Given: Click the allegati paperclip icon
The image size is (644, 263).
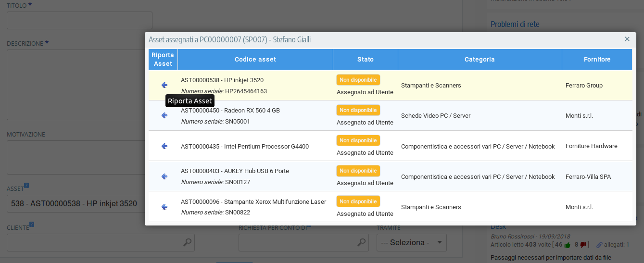Looking at the screenshot, I should click(599, 245).
